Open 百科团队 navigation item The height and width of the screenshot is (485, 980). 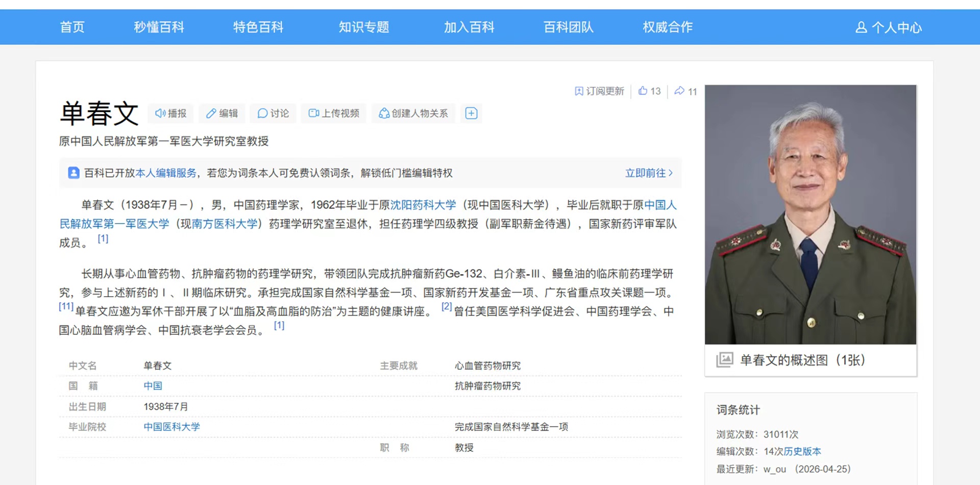[569, 27]
